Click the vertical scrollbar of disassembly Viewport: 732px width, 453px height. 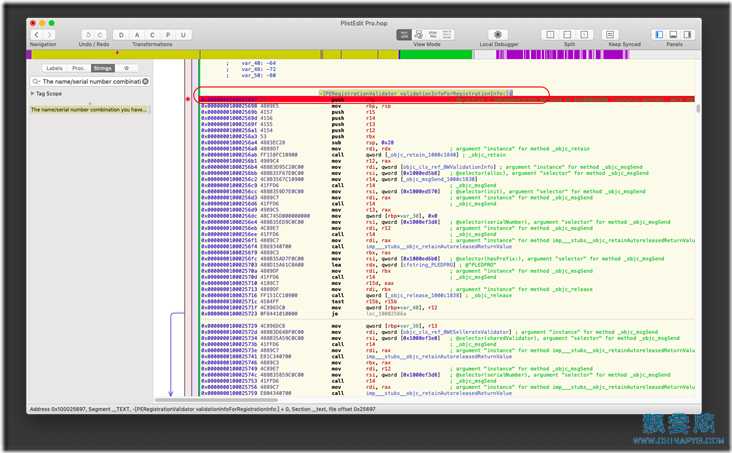click(698, 109)
